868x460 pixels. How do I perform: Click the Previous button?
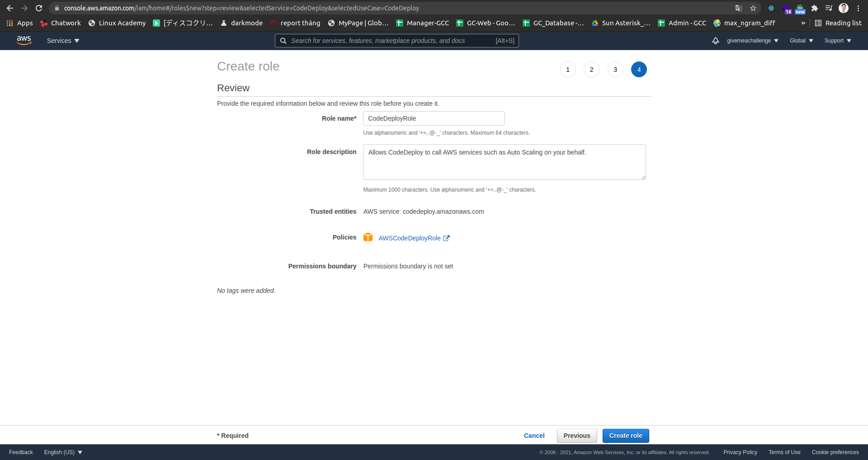click(576, 436)
